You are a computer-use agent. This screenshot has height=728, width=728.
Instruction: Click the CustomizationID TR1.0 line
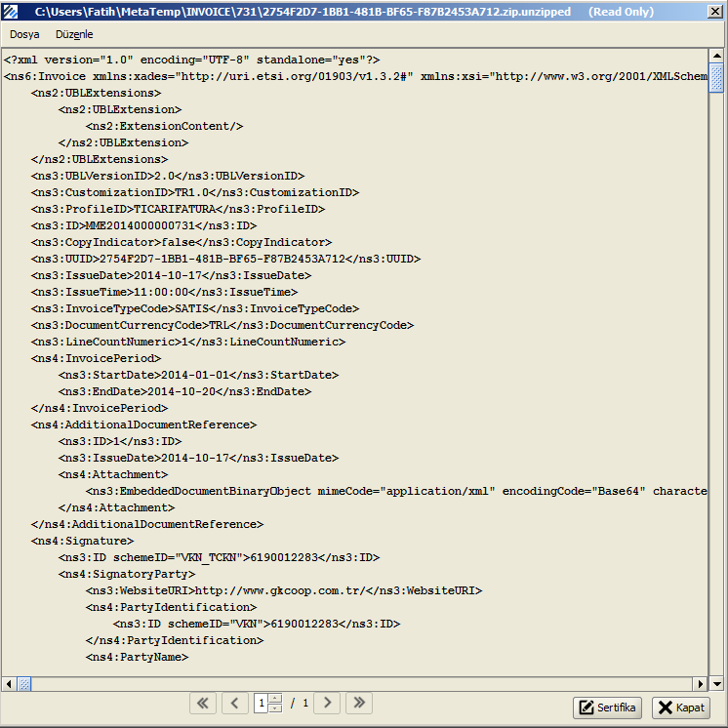click(195, 192)
